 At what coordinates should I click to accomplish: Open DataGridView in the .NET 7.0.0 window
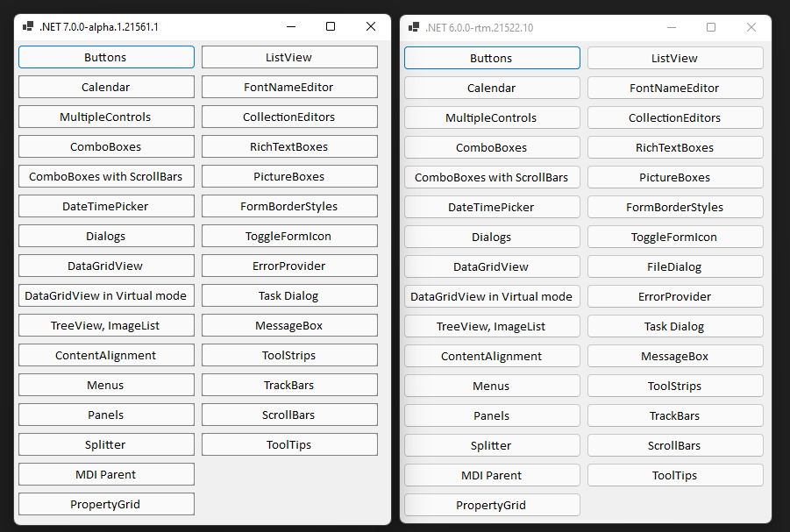(106, 266)
